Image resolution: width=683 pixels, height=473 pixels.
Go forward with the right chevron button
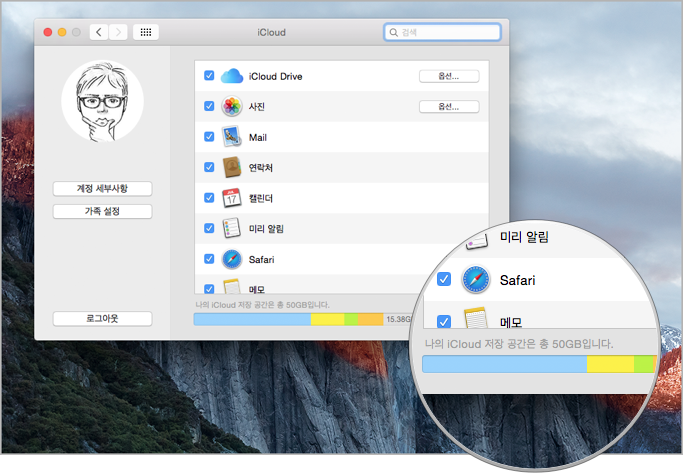coord(118,32)
